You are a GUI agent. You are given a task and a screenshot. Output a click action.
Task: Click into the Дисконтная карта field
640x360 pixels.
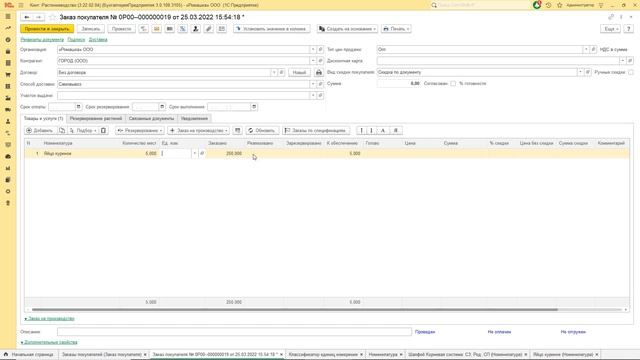pyautogui.click(x=498, y=61)
